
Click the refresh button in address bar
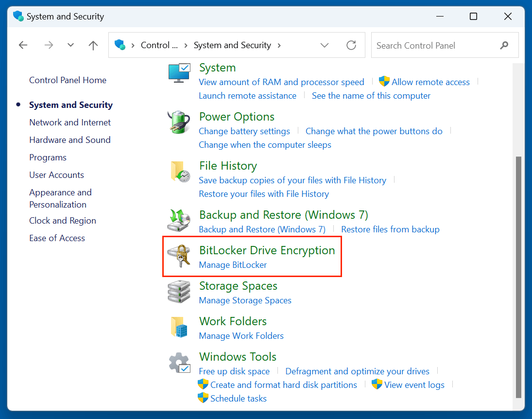click(x=351, y=45)
